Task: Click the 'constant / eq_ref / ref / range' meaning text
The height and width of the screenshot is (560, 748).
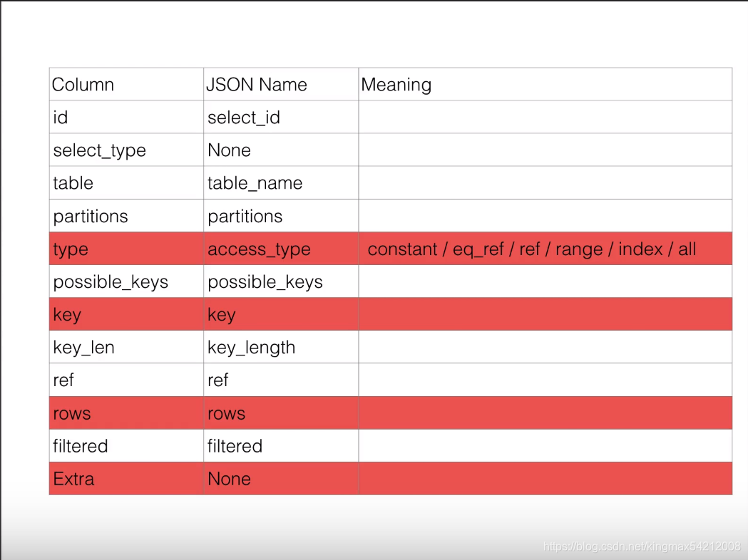Action: [531, 249]
